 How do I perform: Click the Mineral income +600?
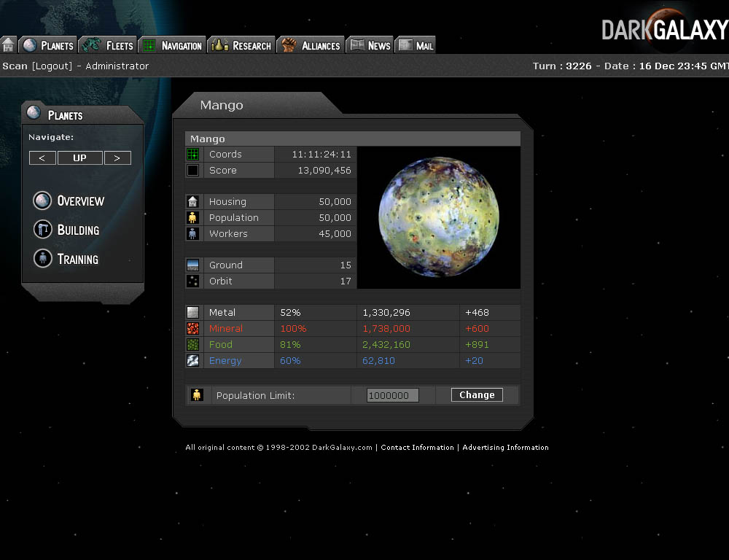(477, 329)
